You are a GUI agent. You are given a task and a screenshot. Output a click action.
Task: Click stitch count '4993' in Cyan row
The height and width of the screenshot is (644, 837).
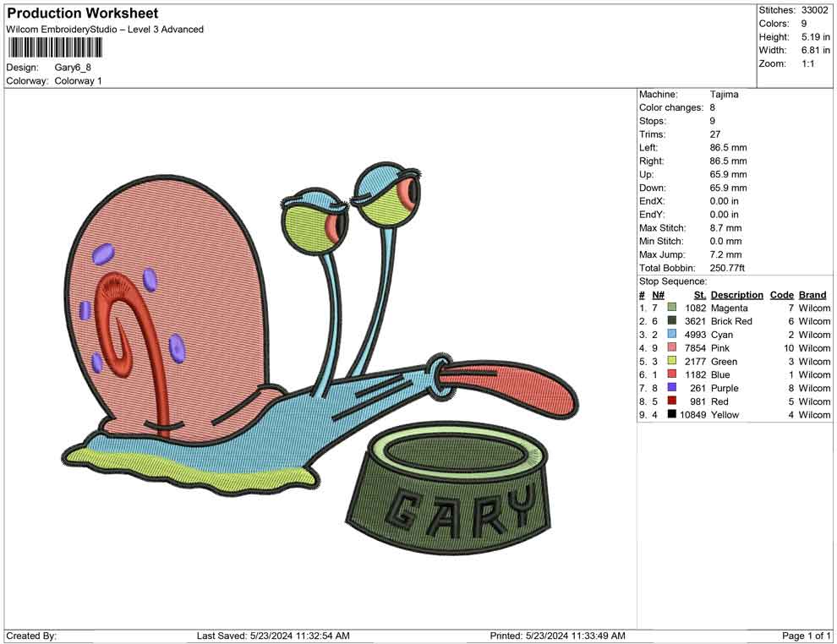point(695,335)
